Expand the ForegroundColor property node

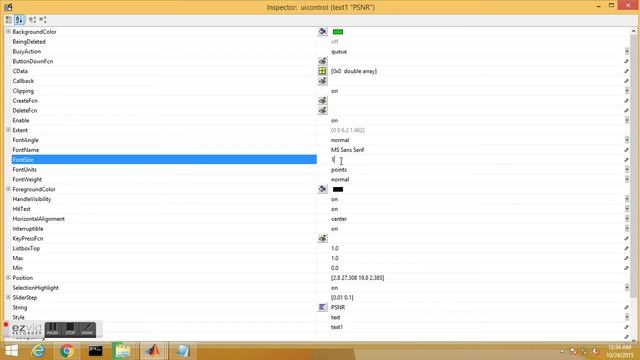coord(8,189)
